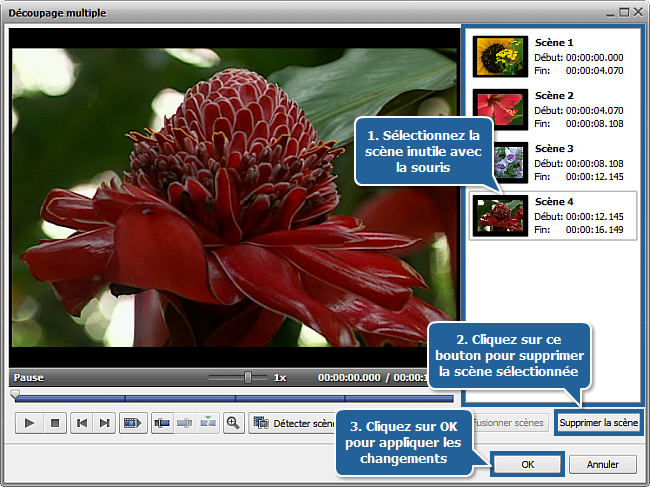Click the greyed merge scenes icon
The height and width of the screenshot is (487, 650).
(185, 423)
